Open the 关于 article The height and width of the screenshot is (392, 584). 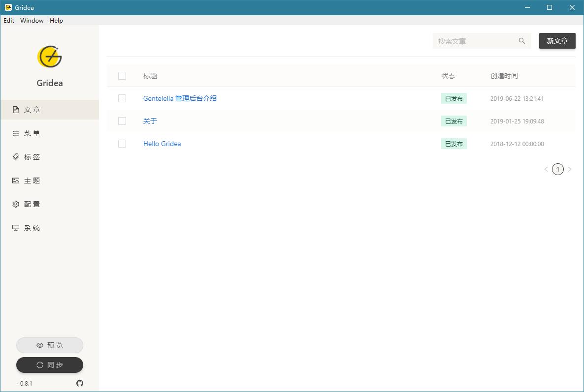pyautogui.click(x=150, y=121)
